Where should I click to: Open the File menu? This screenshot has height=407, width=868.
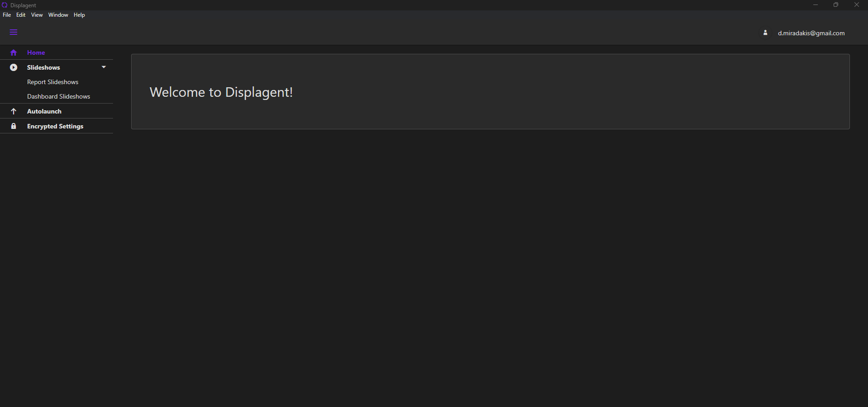click(7, 15)
